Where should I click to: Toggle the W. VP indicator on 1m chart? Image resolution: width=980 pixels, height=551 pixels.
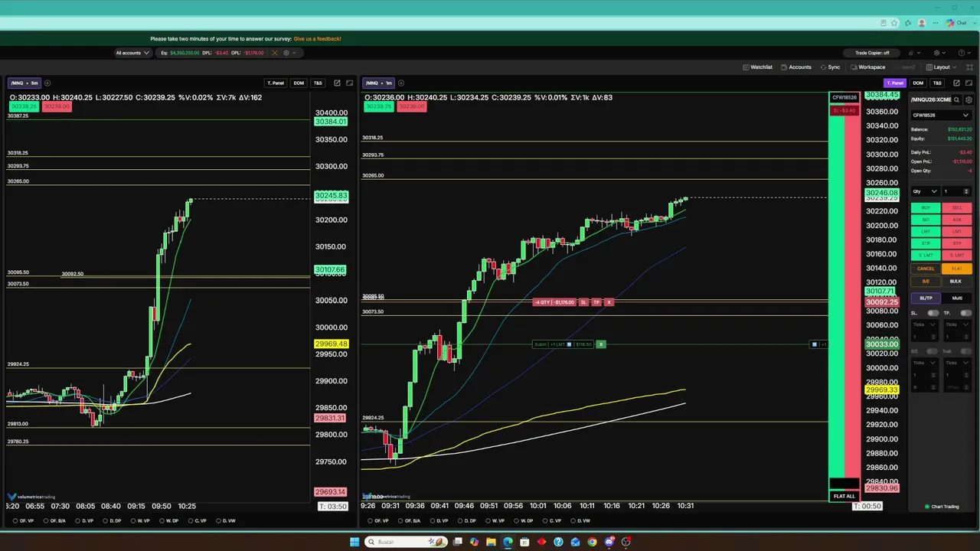click(494, 521)
